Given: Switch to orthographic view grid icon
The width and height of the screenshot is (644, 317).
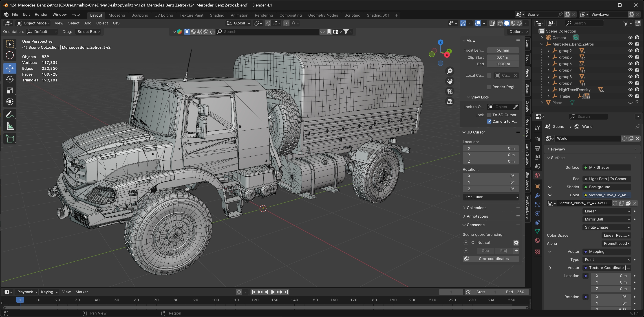Looking at the screenshot, I should click(450, 101).
